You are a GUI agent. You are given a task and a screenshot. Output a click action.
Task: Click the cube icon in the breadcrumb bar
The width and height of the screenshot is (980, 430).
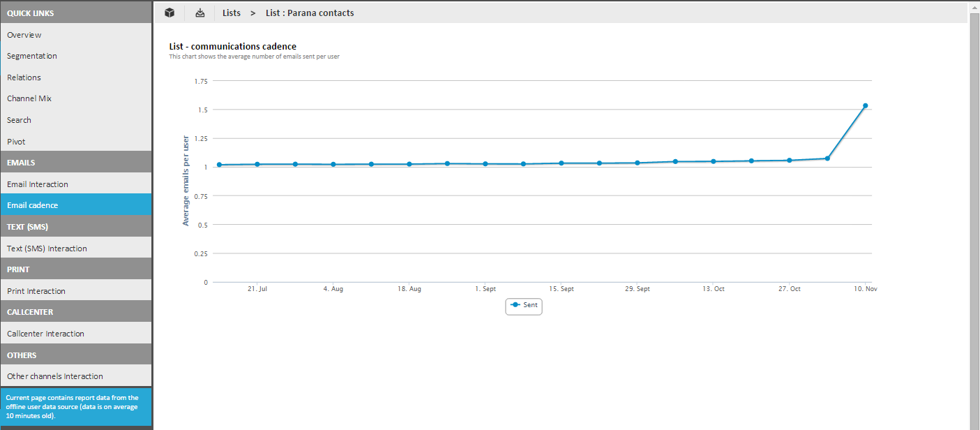click(x=169, y=13)
